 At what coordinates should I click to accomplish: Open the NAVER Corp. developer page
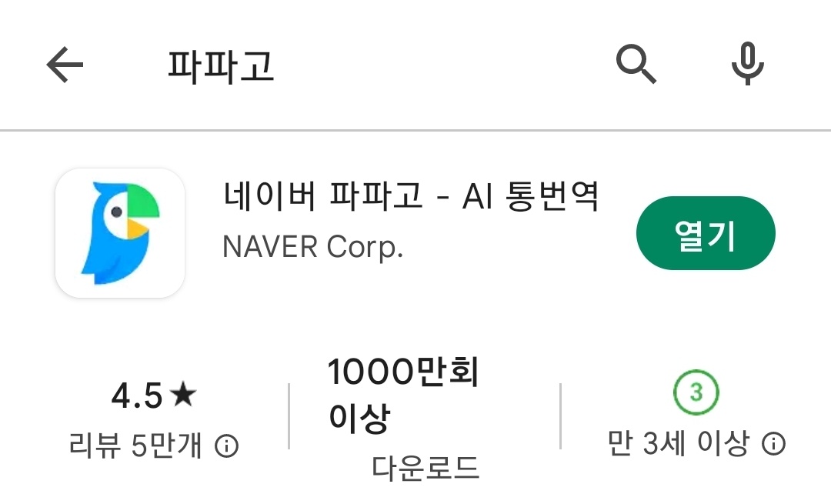[x=312, y=247]
